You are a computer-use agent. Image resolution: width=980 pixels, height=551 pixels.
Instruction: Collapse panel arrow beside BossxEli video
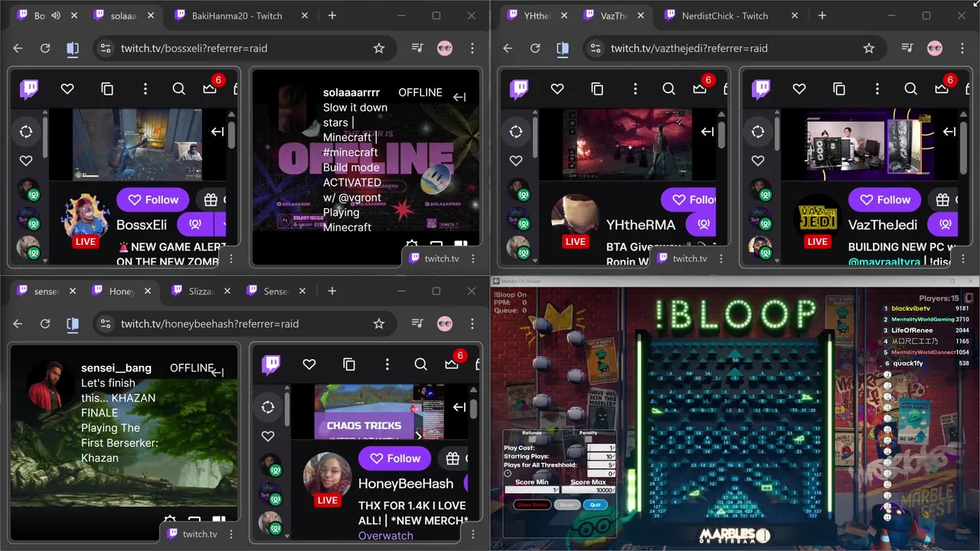click(217, 132)
